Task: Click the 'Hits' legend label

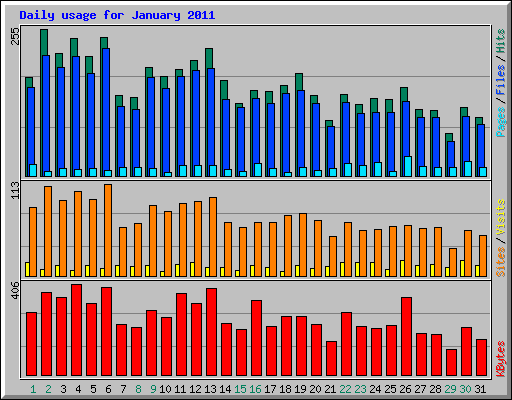Action: 500,41
